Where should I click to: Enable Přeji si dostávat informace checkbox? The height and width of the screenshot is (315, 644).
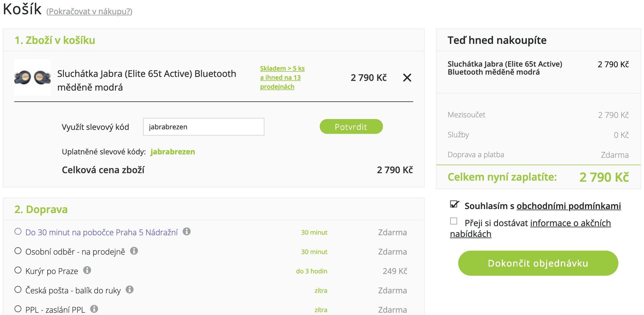point(454,221)
